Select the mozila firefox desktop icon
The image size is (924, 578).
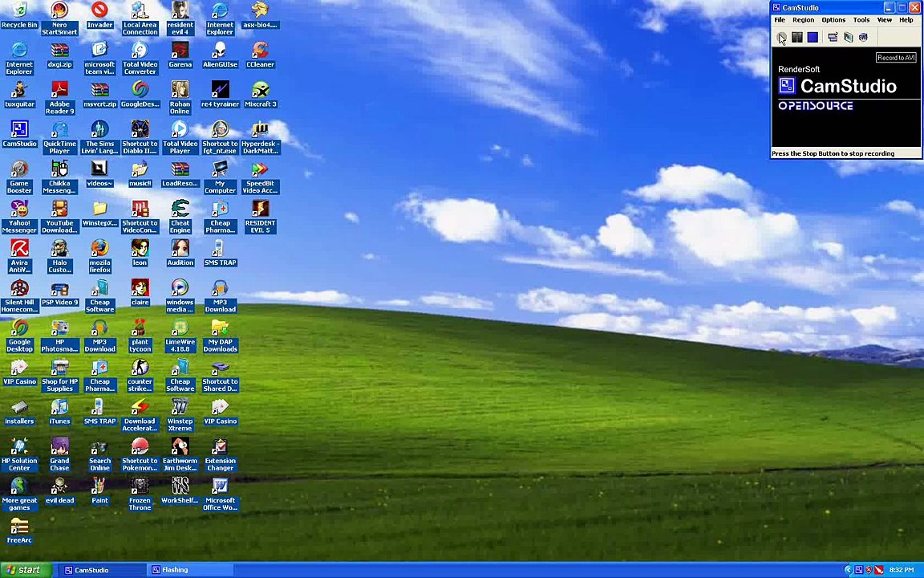[x=99, y=257]
